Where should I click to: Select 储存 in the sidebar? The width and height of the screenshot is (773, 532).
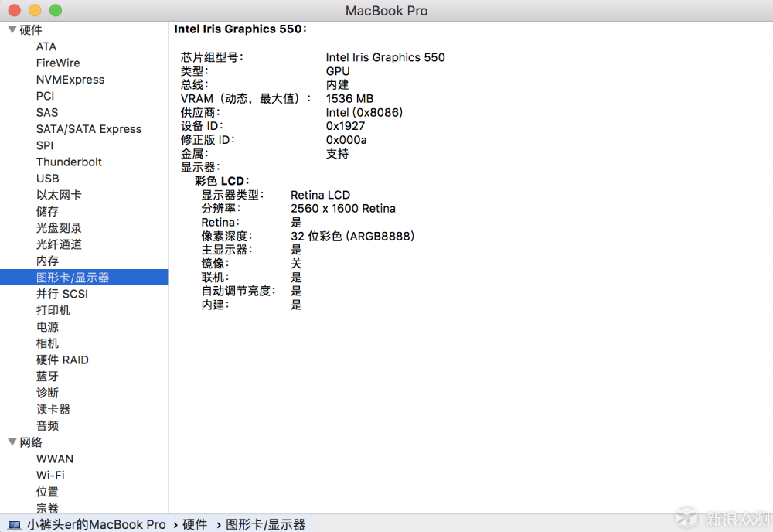tap(47, 212)
